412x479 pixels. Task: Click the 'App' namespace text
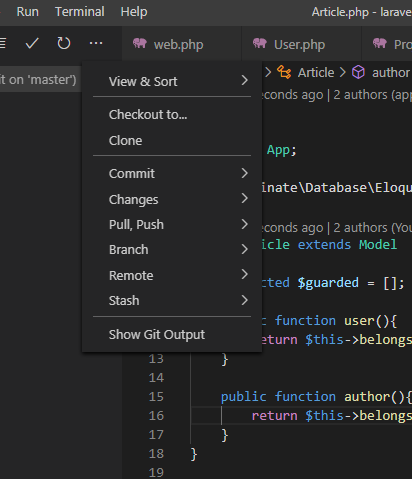point(278,150)
